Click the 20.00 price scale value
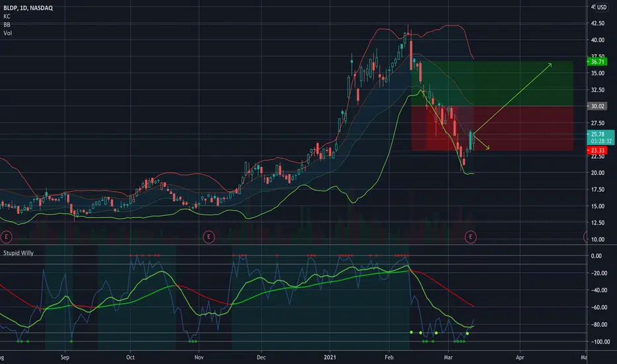 coord(597,173)
